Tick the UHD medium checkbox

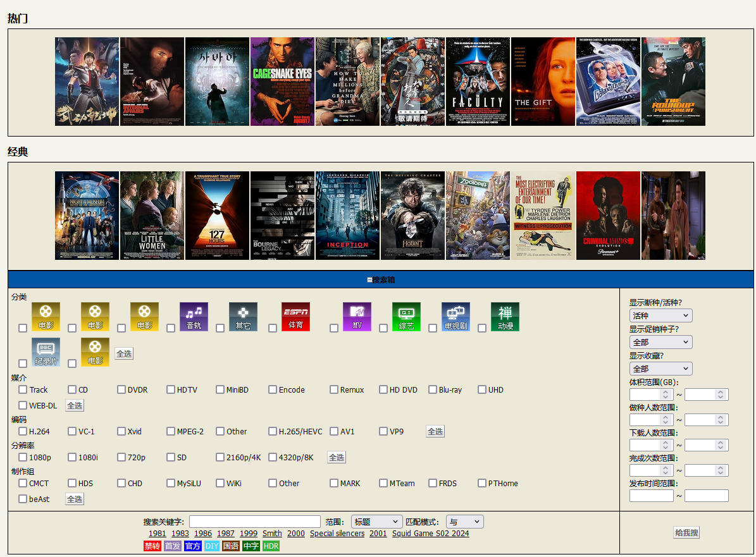(x=481, y=389)
